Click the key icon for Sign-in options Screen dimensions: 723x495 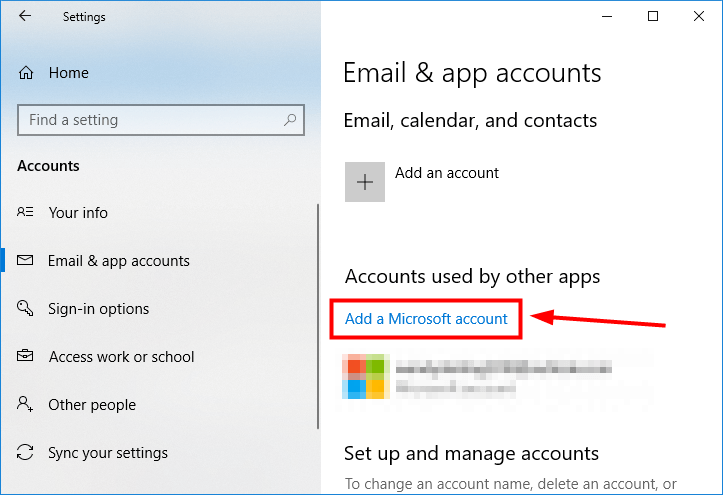25,308
